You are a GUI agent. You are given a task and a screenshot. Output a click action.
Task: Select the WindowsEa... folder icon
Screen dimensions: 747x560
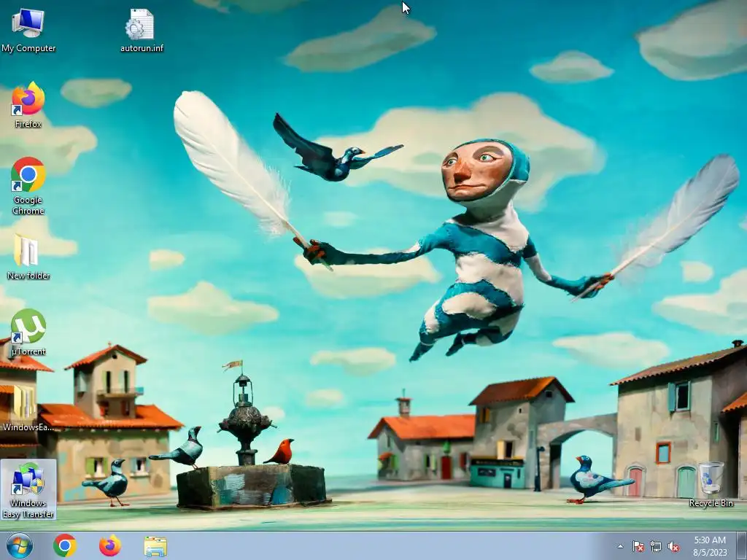[28, 408]
